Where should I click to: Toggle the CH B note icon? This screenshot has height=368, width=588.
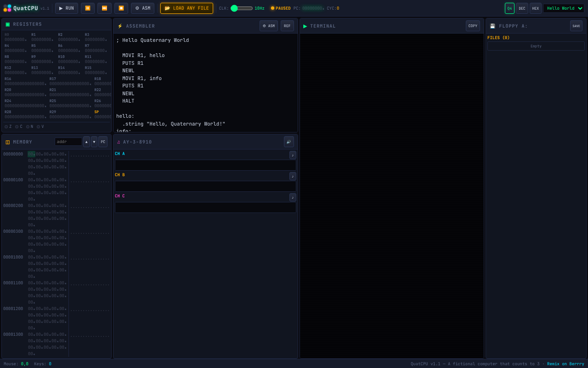click(293, 176)
